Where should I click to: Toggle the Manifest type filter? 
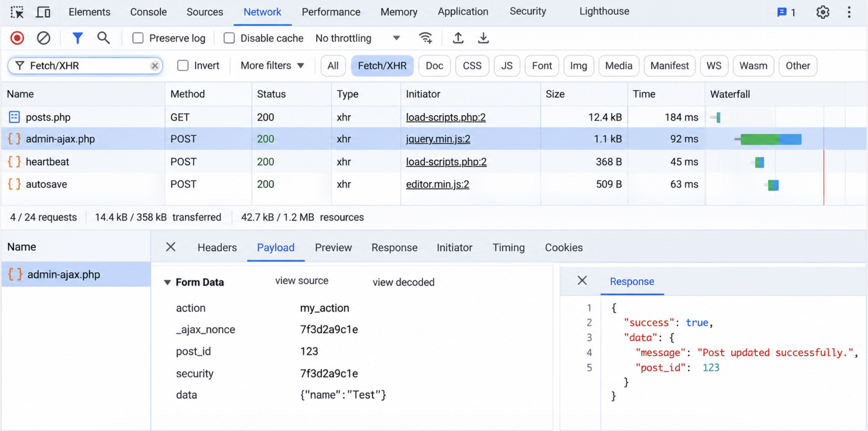pyautogui.click(x=670, y=66)
